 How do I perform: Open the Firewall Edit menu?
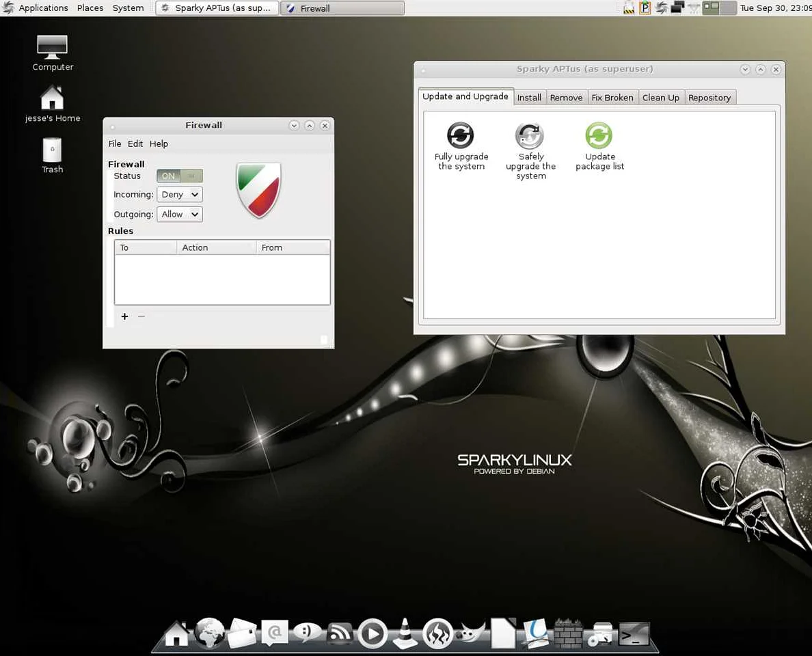tap(135, 143)
